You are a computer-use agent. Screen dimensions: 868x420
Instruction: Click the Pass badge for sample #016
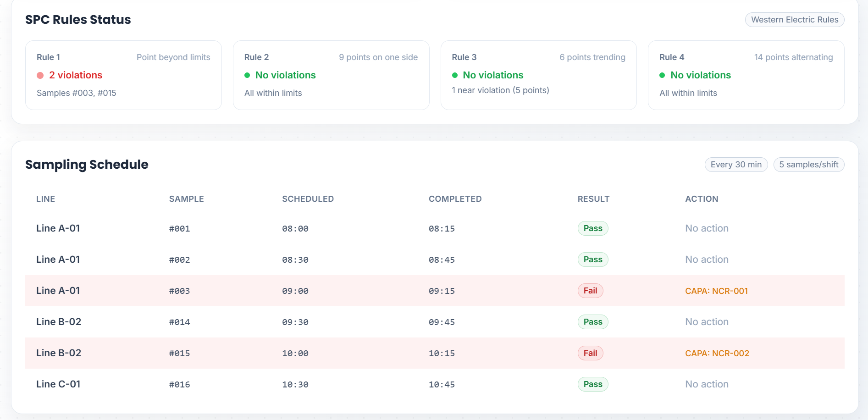pos(592,384)
